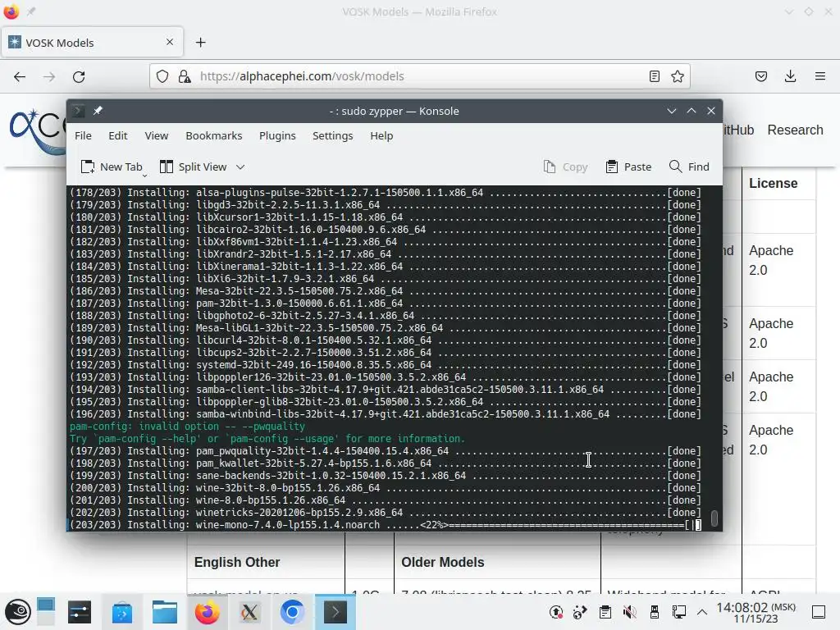The width and height of the screenshot is (840, 630).
Task: Click the network connection tray icon
Action: 678,612
